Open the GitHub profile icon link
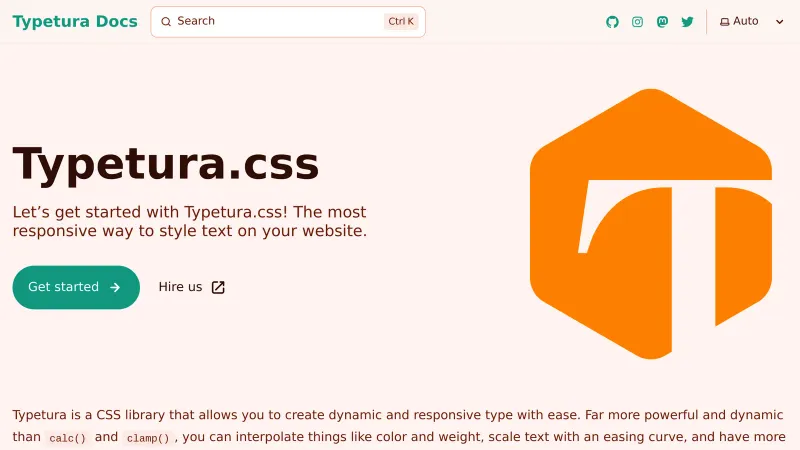Viewport: 800px width, 450px height. [612, 21]
